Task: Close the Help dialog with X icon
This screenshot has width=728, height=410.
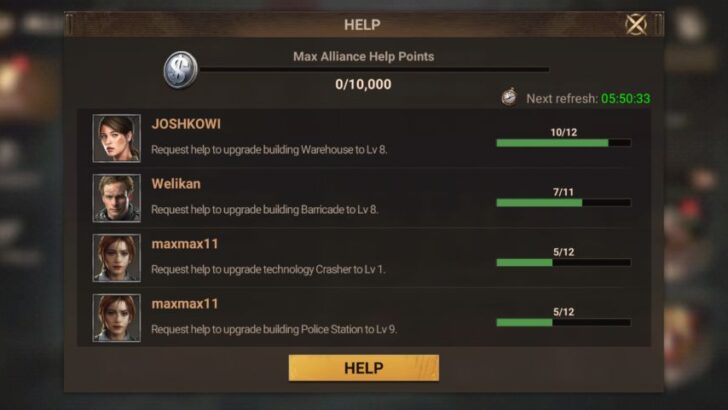Action: pos(636,24)
